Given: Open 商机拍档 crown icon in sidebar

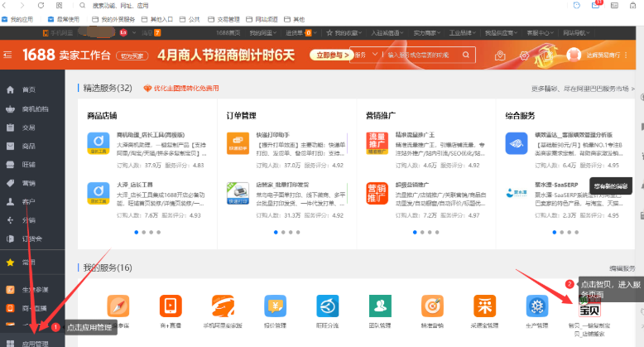Looking at the screenshot, I should click(x=10, y=109).
